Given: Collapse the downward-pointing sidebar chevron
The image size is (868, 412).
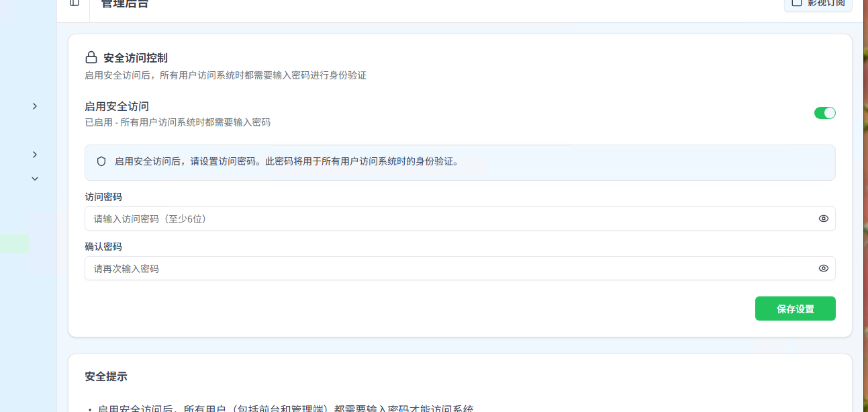Looking at the screenshot, I should click(x=34, y=178).
